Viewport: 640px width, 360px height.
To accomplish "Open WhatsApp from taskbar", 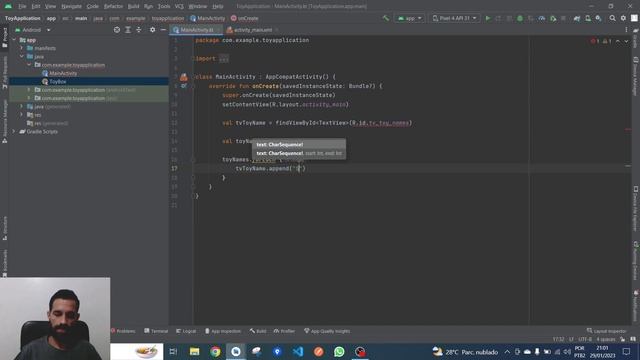I will [x=339, y=351].
